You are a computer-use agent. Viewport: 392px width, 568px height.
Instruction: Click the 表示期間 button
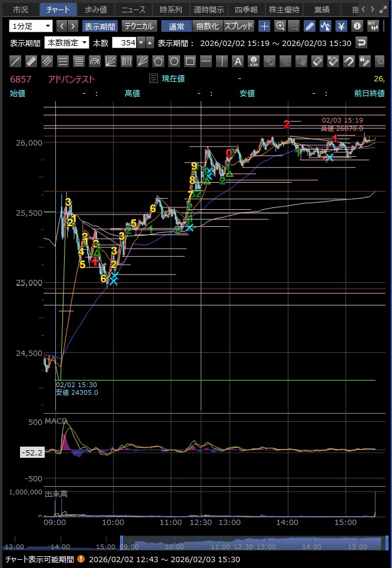point(99,26)
